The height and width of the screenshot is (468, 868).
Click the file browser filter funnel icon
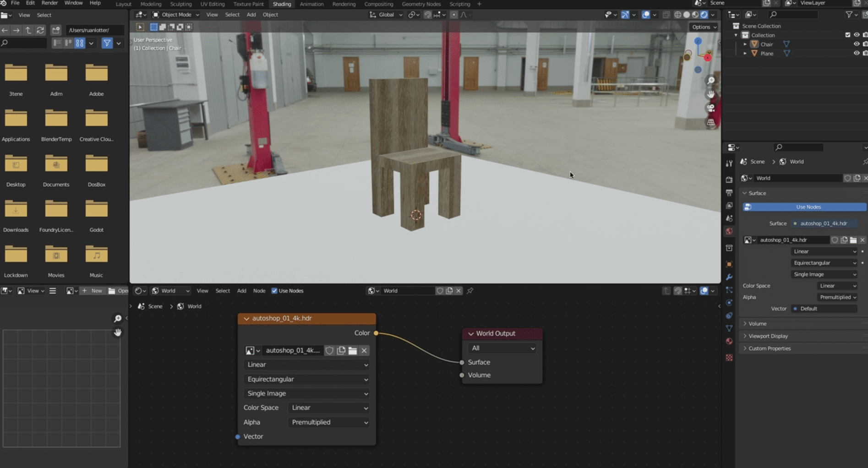click(107, 43)
